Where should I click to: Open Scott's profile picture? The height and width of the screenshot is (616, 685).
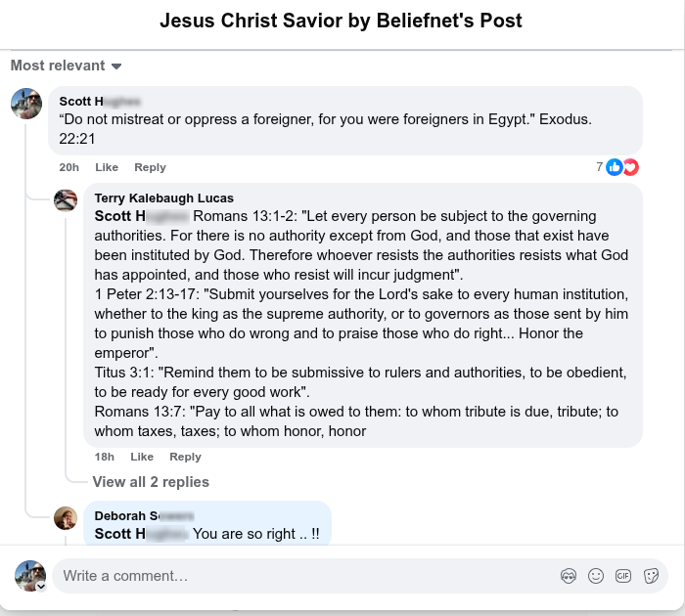[26, 104]
